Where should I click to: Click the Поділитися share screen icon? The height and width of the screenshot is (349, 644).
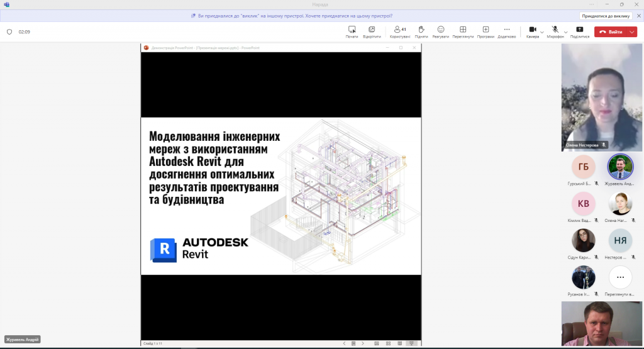click(579, 30)
